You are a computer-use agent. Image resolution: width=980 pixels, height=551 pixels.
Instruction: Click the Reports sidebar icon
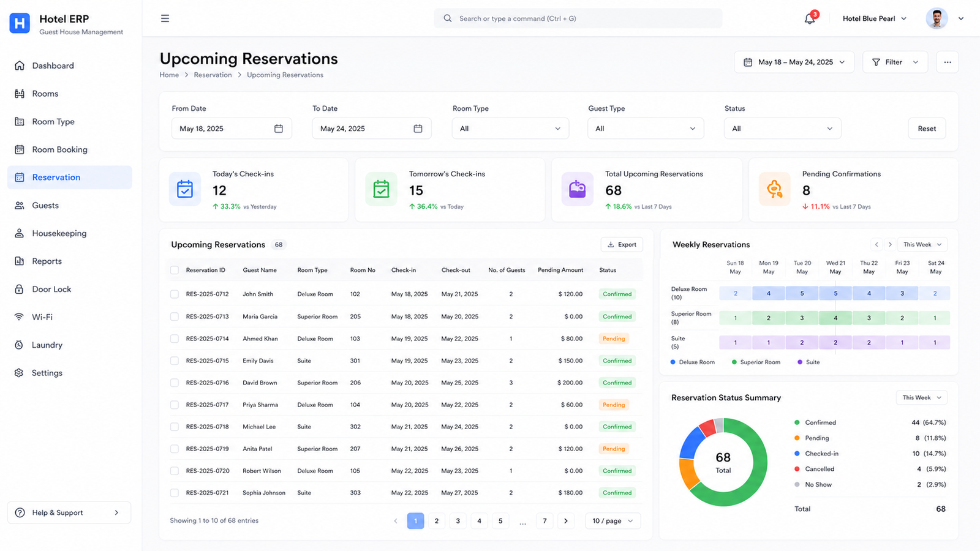(20, 261)
